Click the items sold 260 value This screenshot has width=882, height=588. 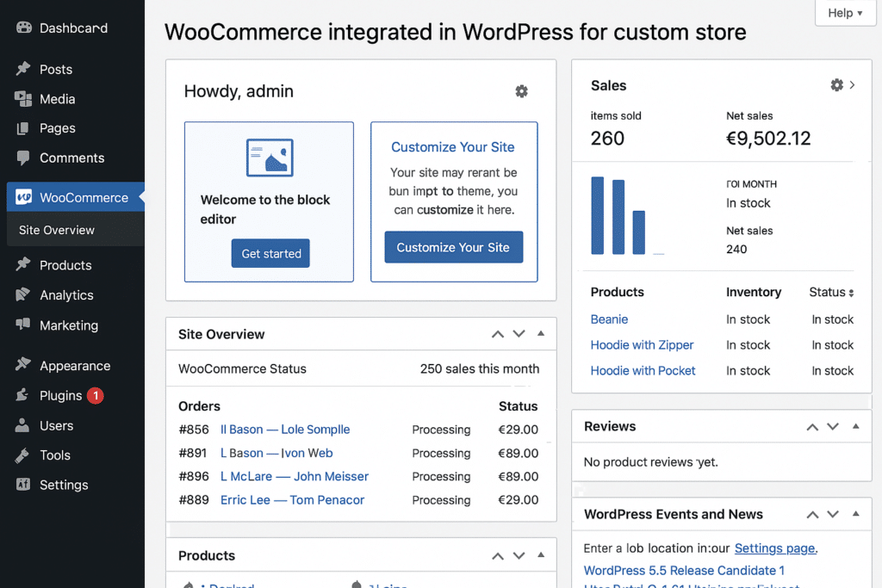(x=607, y=139)
